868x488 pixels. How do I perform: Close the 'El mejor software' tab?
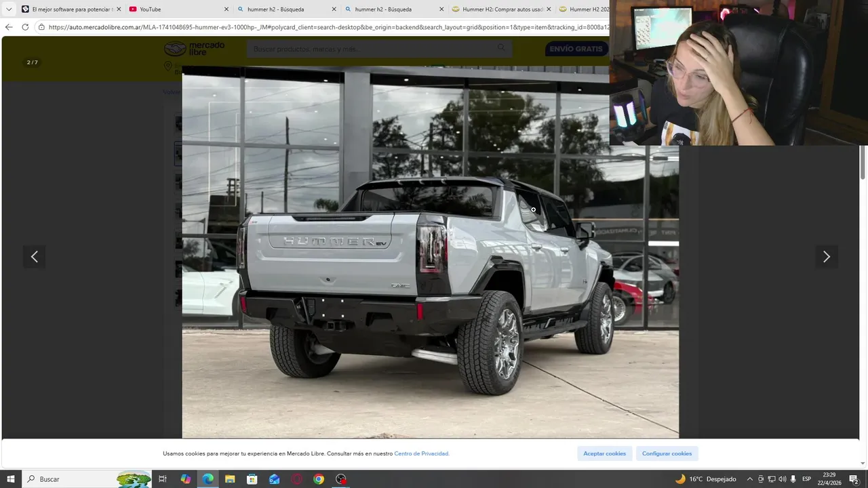click(x=119, y=9)
